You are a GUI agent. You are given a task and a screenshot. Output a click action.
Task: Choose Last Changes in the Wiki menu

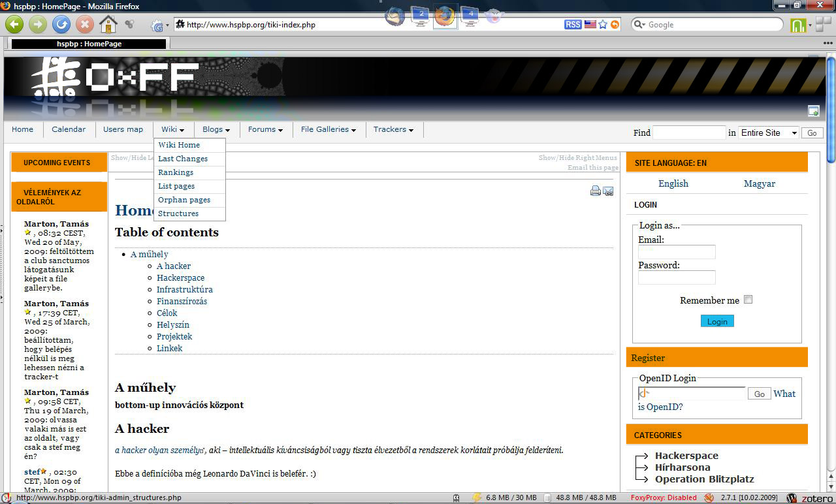point(183,159)
